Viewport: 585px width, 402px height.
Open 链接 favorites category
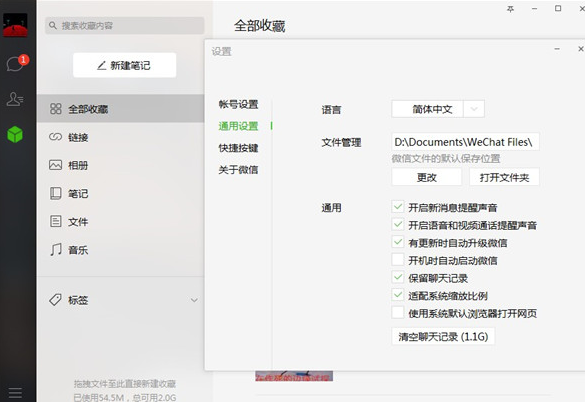coord(121,137)
